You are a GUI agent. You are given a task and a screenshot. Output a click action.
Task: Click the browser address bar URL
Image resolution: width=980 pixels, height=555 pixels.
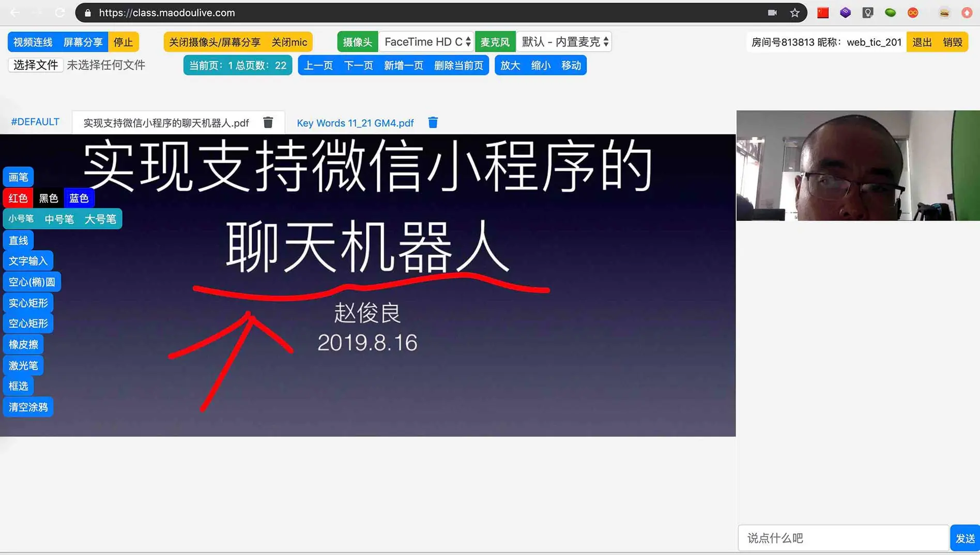click(x=167, y=13)
